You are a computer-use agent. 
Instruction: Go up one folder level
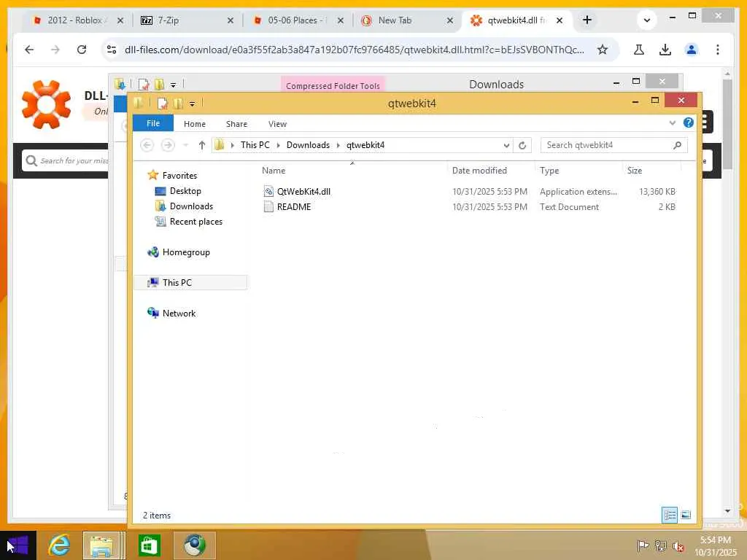pyautogui.click(x=201, y=145)
